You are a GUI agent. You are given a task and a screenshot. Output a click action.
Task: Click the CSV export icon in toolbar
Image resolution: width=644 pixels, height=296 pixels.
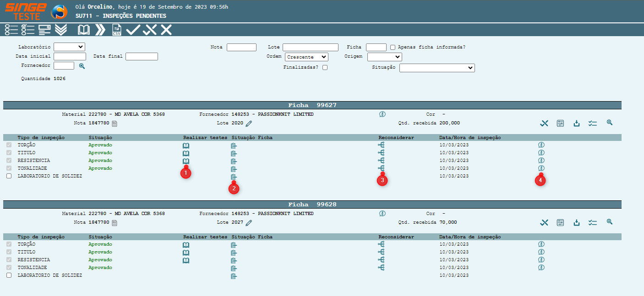coord(117,30)
